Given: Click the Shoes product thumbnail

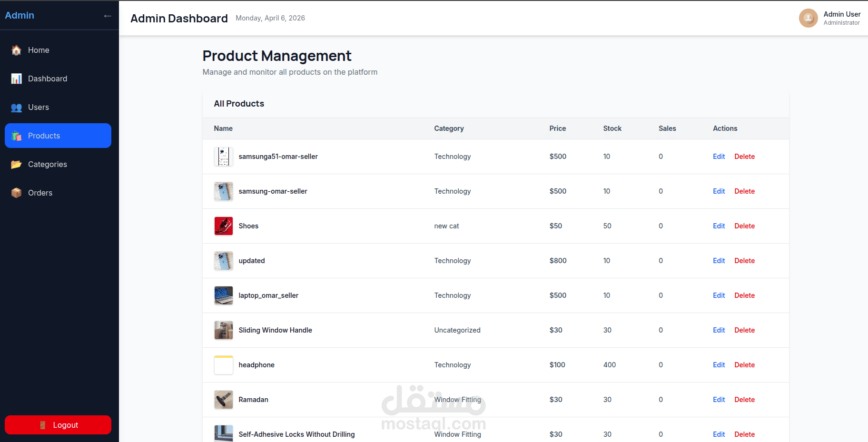Looking at the screenshot, I should pyautogui.click(x=224, y=226).
